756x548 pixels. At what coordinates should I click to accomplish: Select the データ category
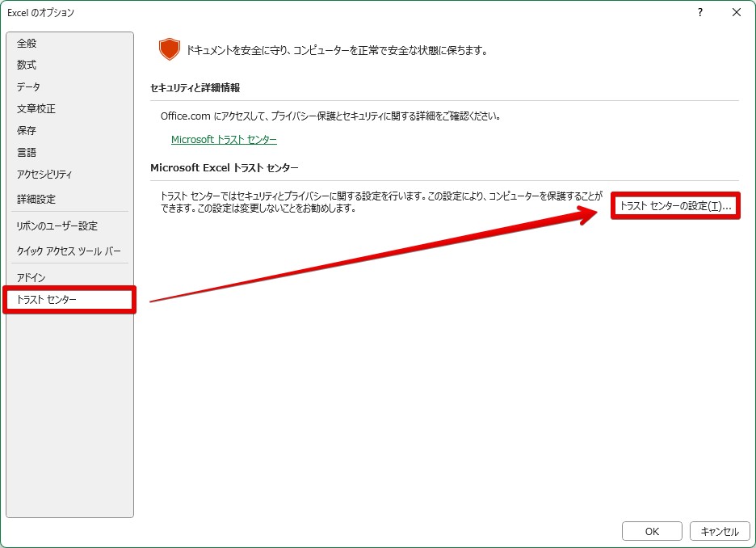coord(70,86)
